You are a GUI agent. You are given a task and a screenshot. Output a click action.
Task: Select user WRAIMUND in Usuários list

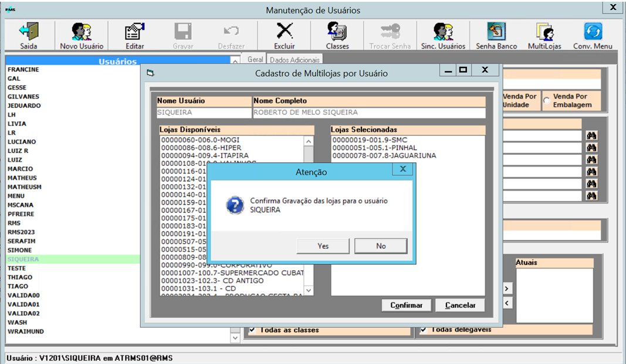(26, 331)
